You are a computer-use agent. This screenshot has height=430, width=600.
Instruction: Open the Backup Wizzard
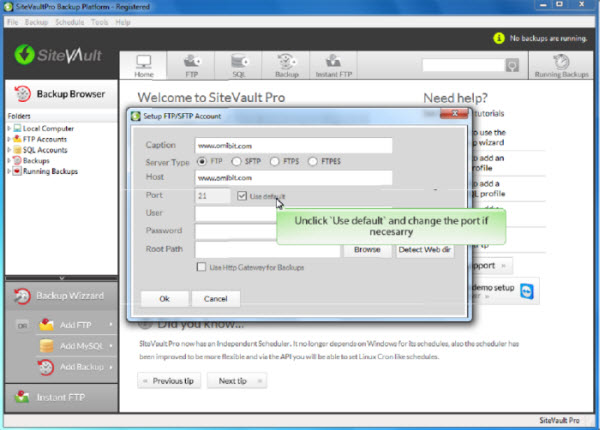61,296
